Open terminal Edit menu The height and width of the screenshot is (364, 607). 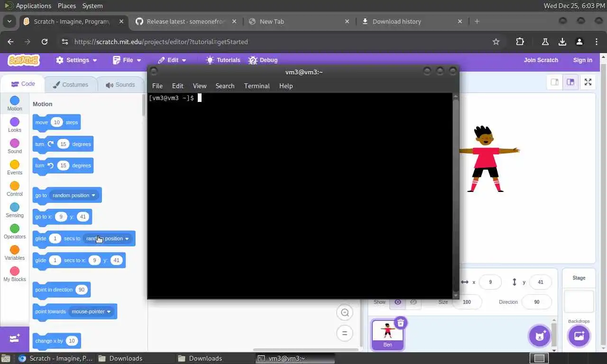point(178,86)
